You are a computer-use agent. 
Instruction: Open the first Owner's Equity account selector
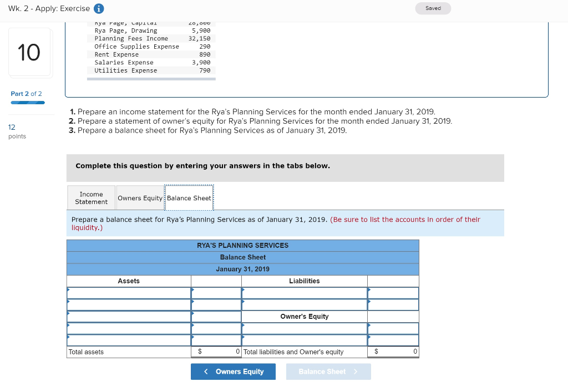tap(304, 328)
